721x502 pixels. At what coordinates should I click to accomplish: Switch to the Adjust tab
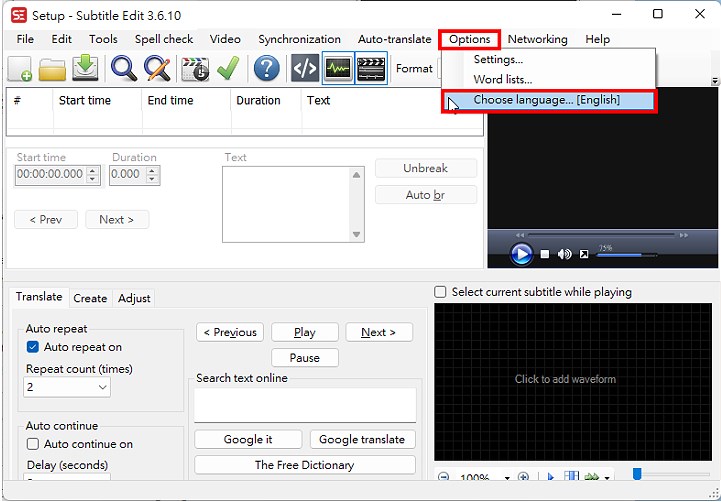pyautogui.click(x=135, y=298)
